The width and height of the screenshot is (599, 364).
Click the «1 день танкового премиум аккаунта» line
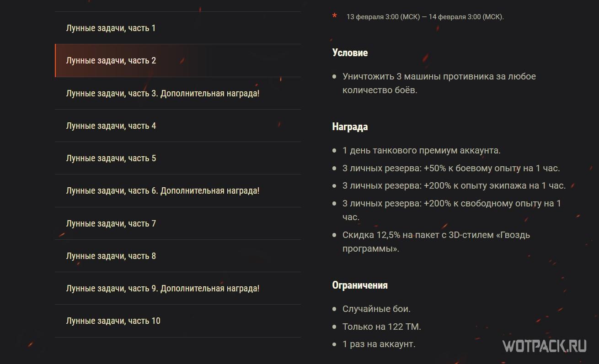pyautogui.click(x=421, y=150)
